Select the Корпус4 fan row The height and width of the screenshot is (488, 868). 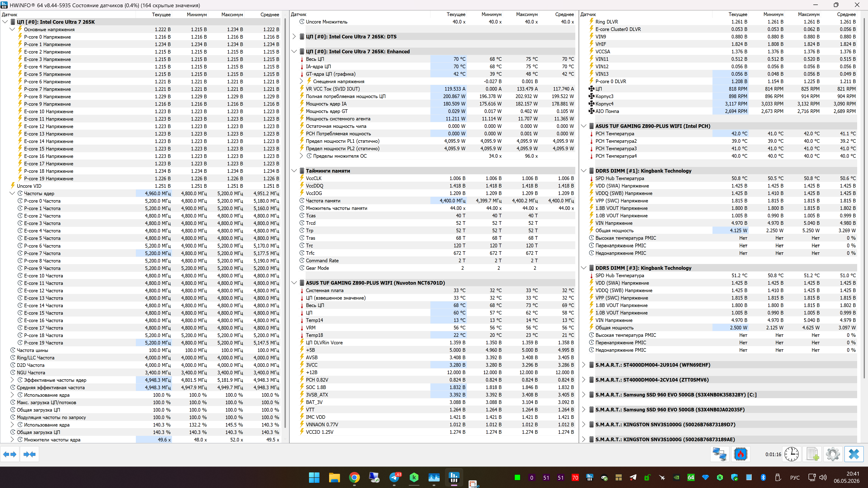(718, 104)
